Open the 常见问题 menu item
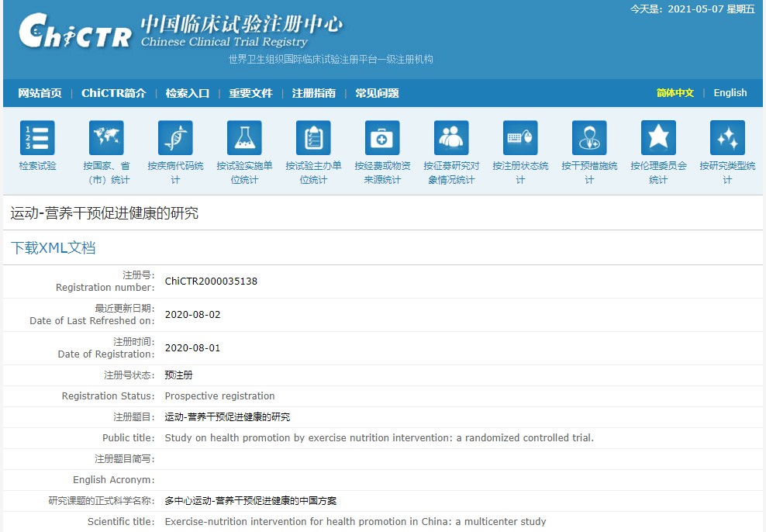The height and width of the screenshot is (532, 766). click(x=377, y=93)
